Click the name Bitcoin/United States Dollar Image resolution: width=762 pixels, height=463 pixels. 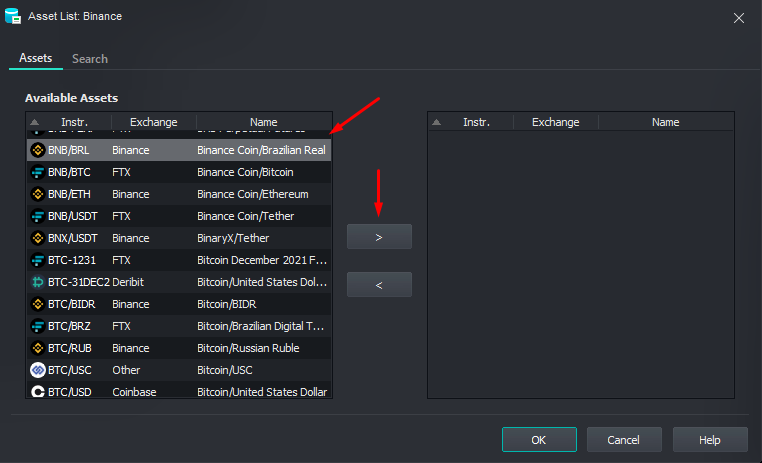(x=262, y=392)
